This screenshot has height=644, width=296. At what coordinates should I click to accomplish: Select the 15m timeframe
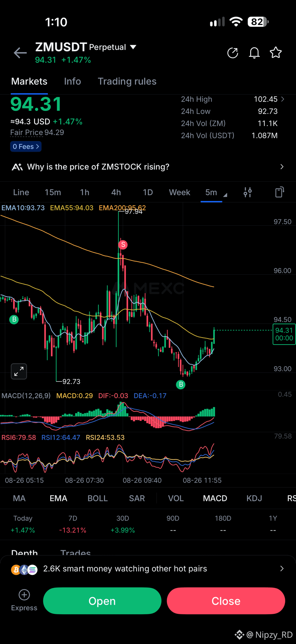pos(53,192)
